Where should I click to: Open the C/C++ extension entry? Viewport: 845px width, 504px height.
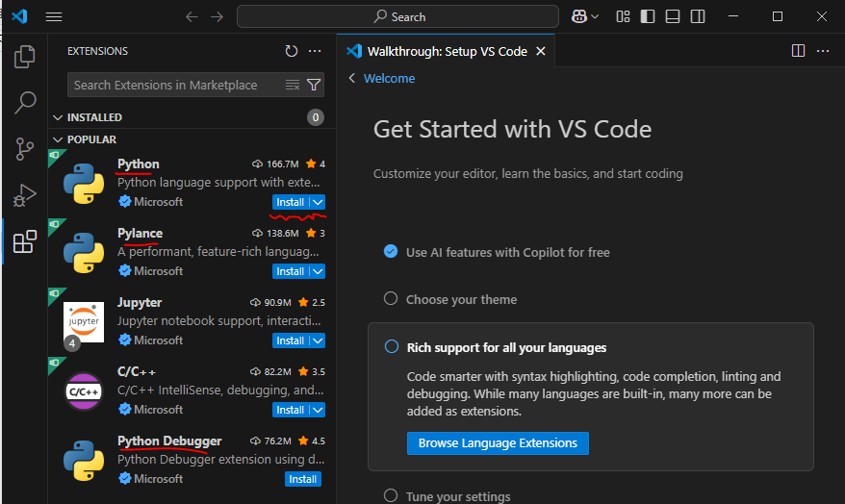(192, 391)
